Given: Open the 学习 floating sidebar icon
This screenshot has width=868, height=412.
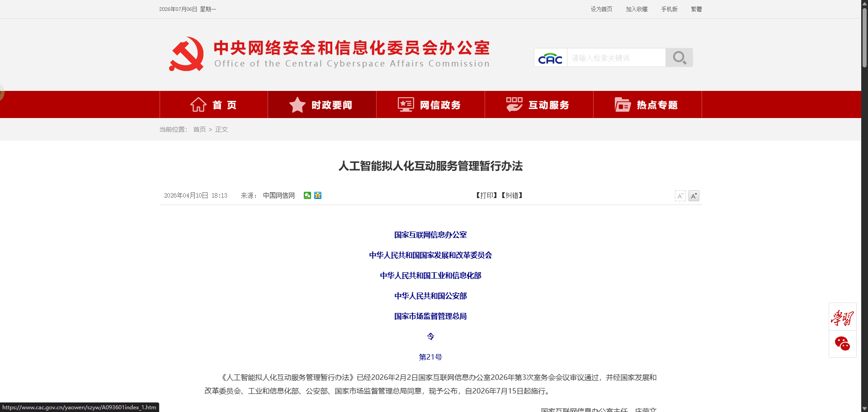Looking at the screenshot, I should pos(842,317).
